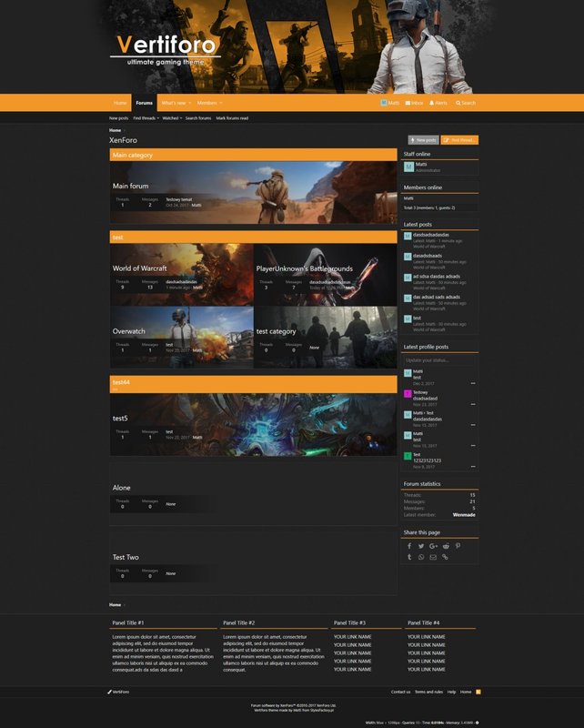
Task: Open the Members nav tab
Action: click(x=207, y=103)
